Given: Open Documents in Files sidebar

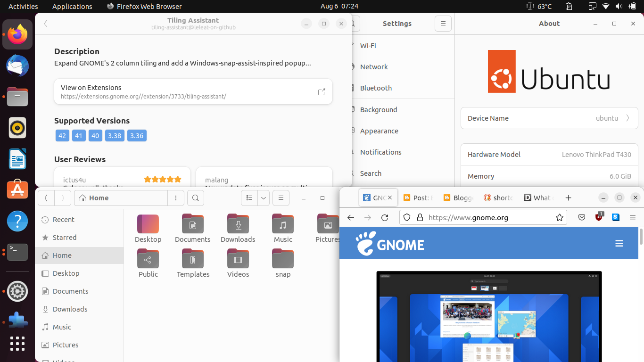Looking at the screenshot, I should (79, 291).
